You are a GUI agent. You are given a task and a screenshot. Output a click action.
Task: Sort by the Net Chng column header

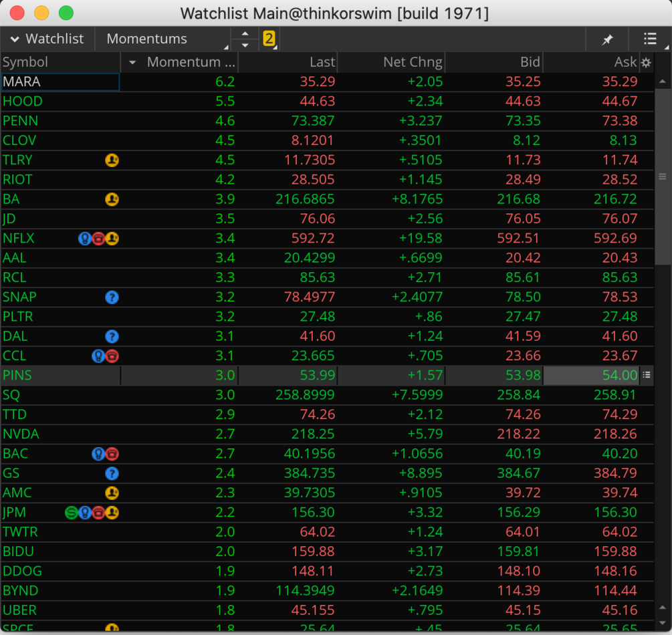coord(391,62)
